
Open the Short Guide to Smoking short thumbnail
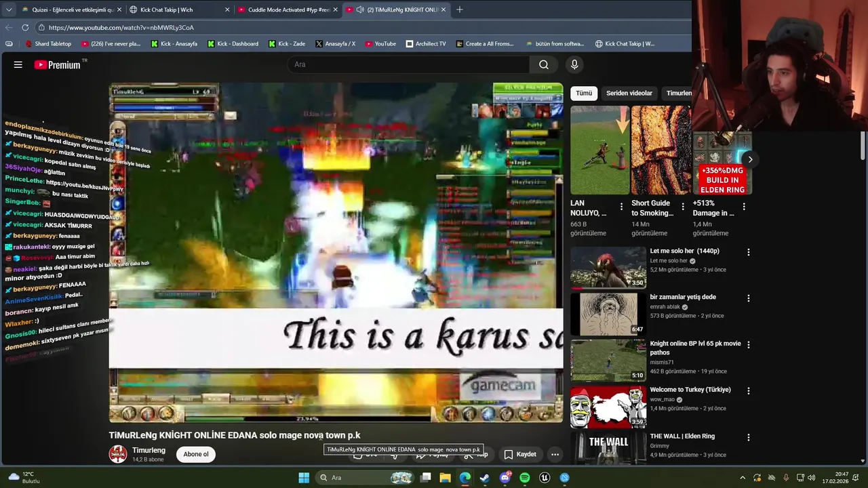coord(661,150)
